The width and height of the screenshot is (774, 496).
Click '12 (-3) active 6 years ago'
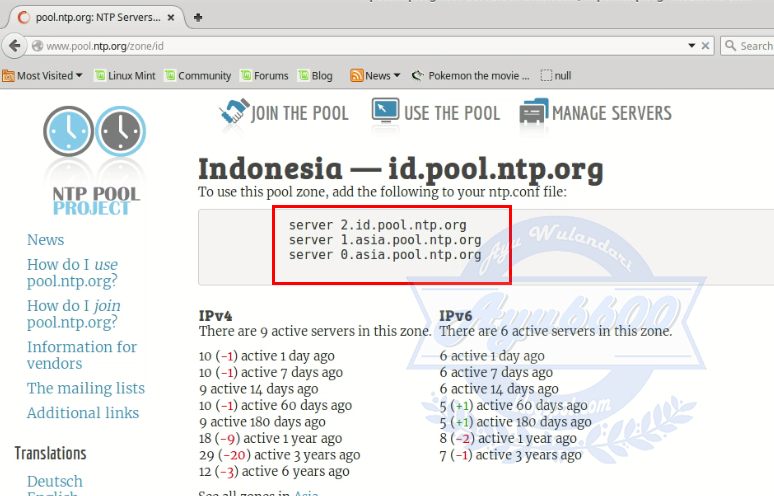[274, 471]
